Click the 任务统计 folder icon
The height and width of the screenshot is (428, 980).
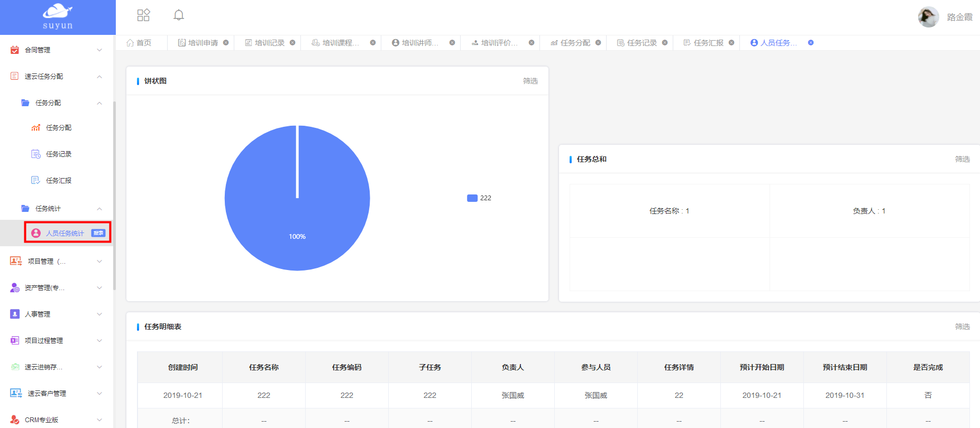[x=25, y=208]
